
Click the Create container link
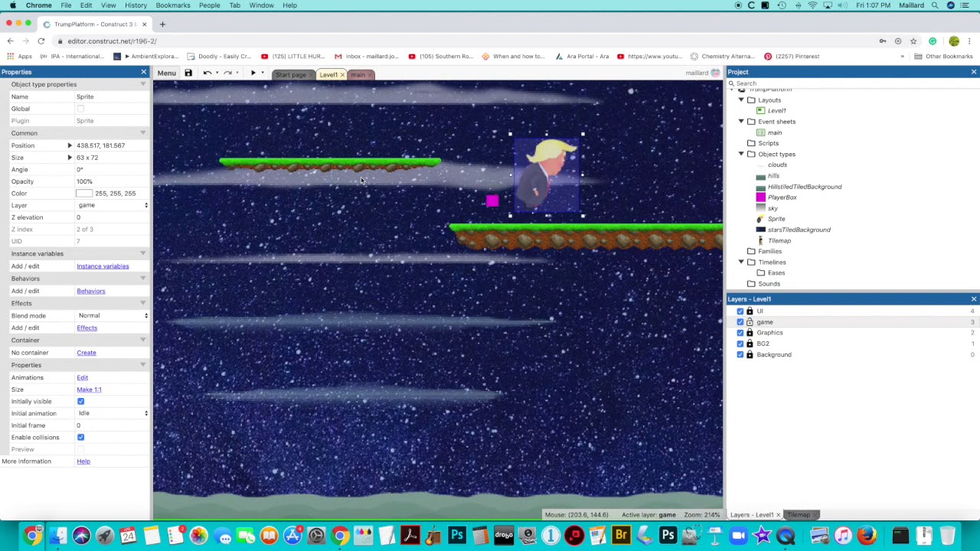pos(86,353)
